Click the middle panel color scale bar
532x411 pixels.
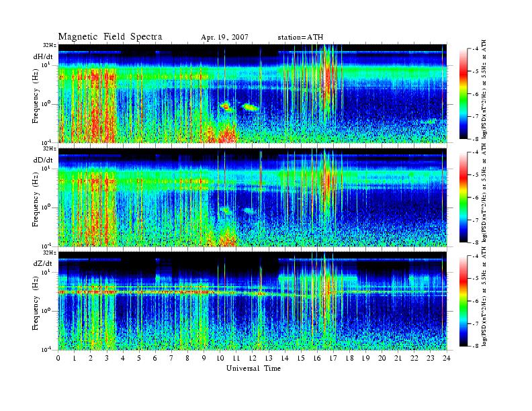pyautogui.click(x=463, y=197)
